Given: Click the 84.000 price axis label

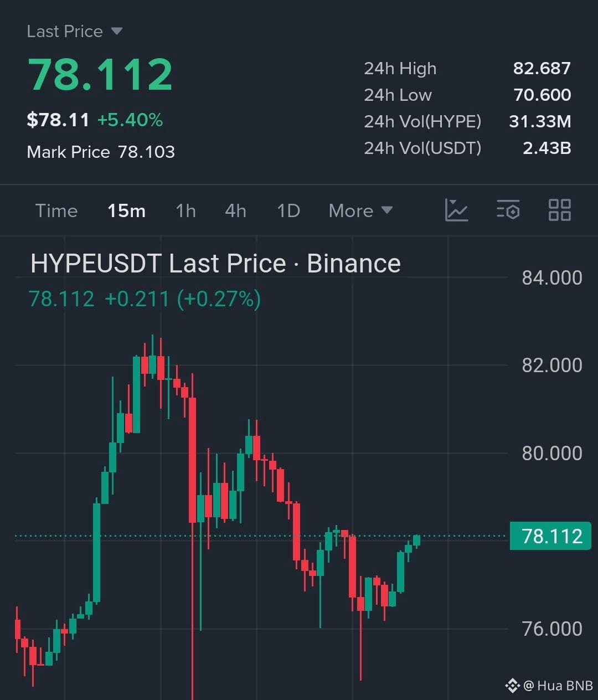Looking at the screenshot, I should (552, 277).
